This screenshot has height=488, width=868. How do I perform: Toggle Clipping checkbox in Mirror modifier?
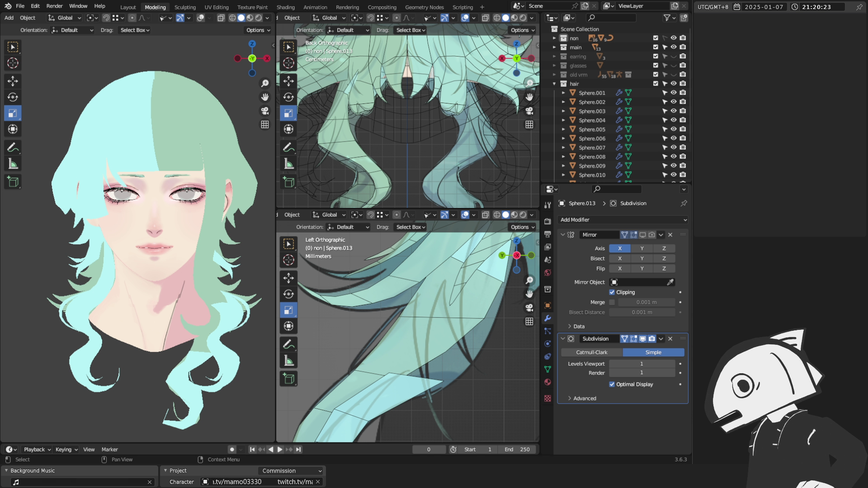612,292
